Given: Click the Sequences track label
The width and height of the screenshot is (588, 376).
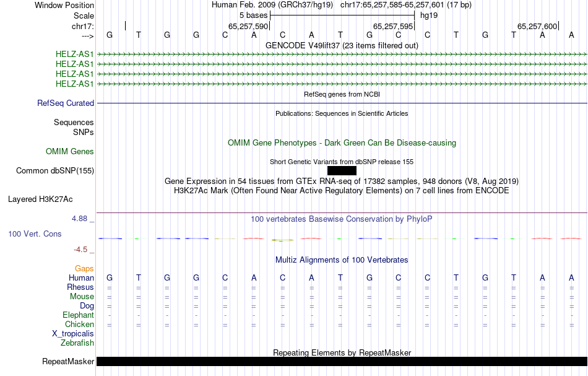Looking at the screenshot, I should pyautogui.click(x=74, y=122).
